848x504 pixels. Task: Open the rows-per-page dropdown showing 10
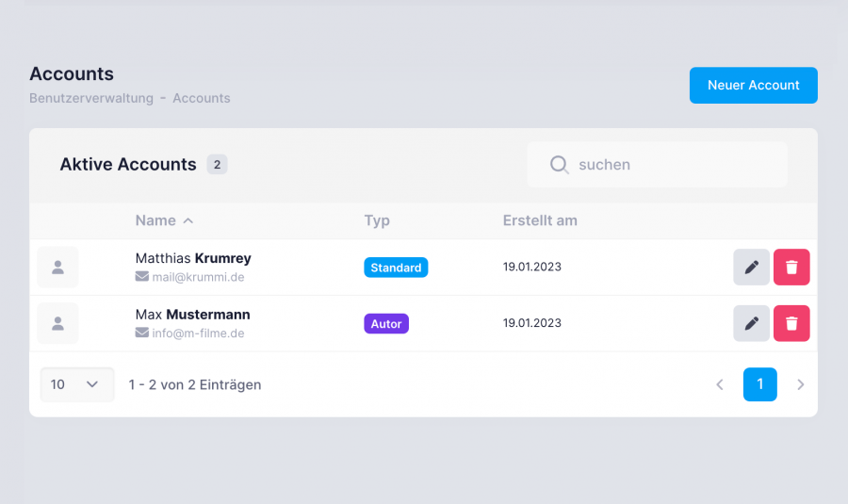[x=77, y=384]
